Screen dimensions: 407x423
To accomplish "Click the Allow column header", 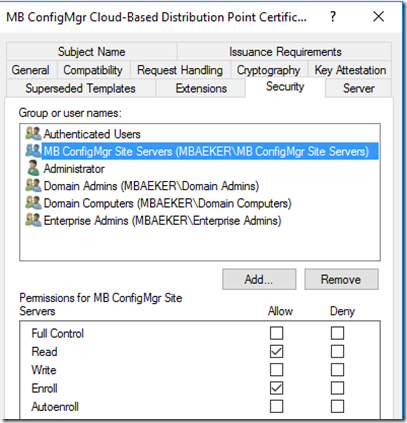I will point(280,311).
